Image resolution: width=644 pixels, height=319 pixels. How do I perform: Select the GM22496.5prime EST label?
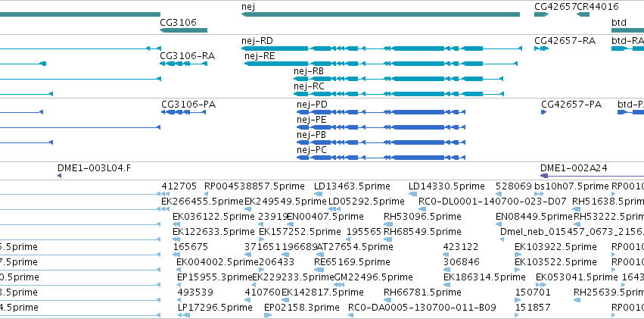click(374, 277)
